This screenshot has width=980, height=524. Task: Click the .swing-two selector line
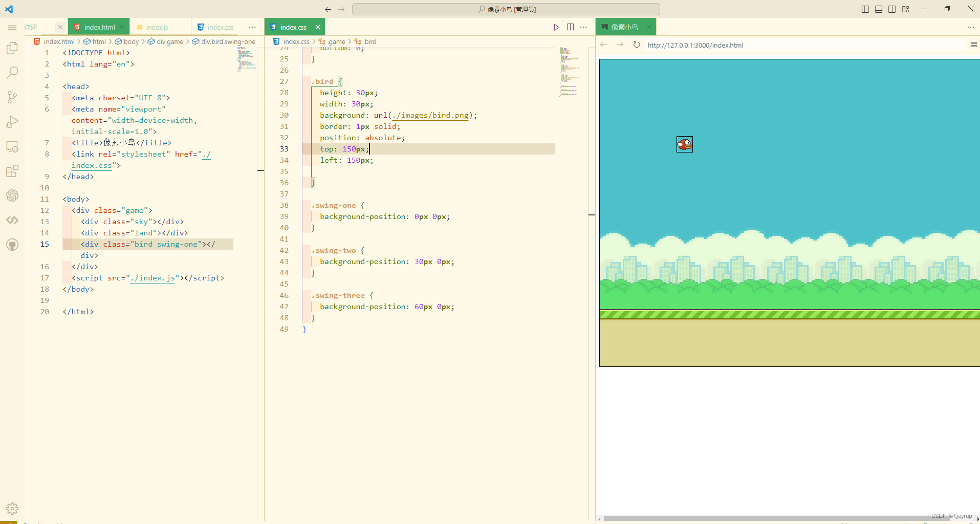pyautogui.click(x=338, y=250)
